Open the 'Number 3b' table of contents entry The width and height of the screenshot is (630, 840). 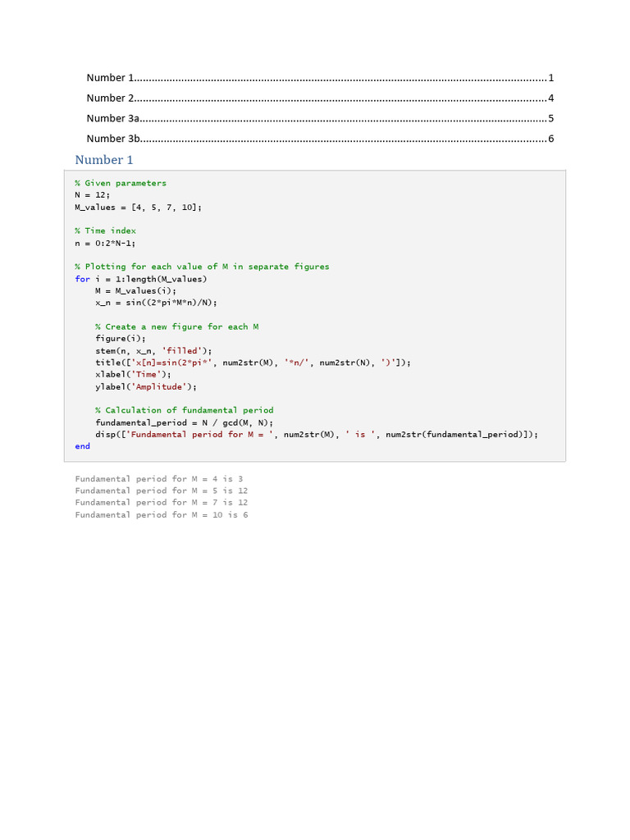tap(320, 139)
